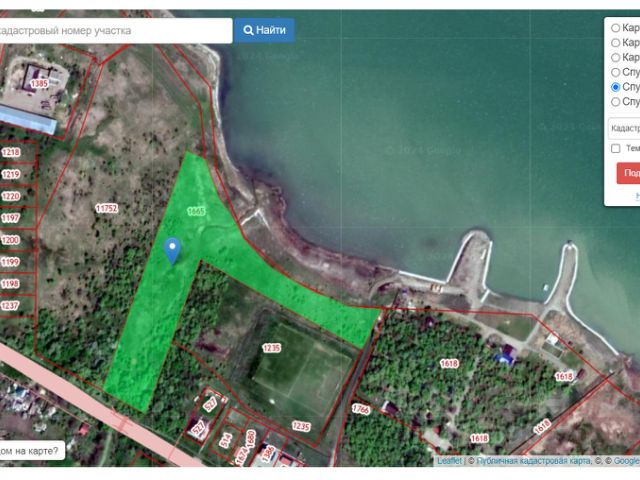Image resolution: width=640 pixels, height=480 pixels.
Task: Click the 'на карте?' prompt button
Action: coord(32,451)
